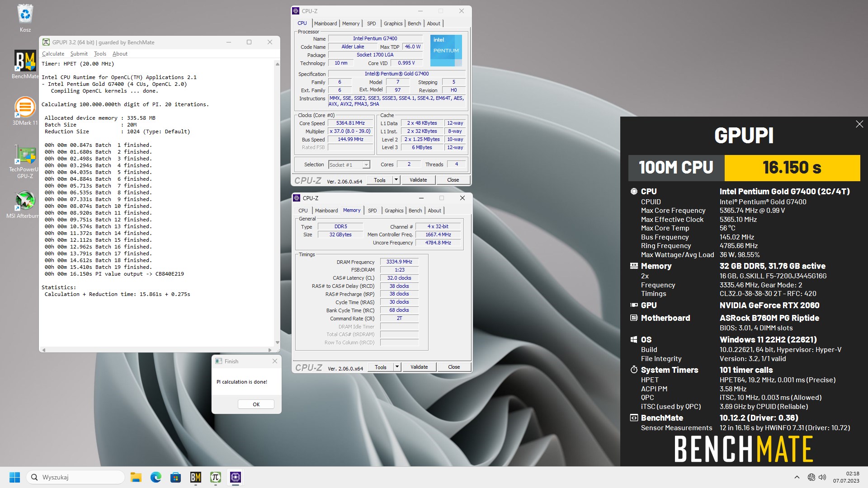Viewport: 868px width, 488px height.
Task: Click Close button in lower CPU-Z
Action: point(454,367)
